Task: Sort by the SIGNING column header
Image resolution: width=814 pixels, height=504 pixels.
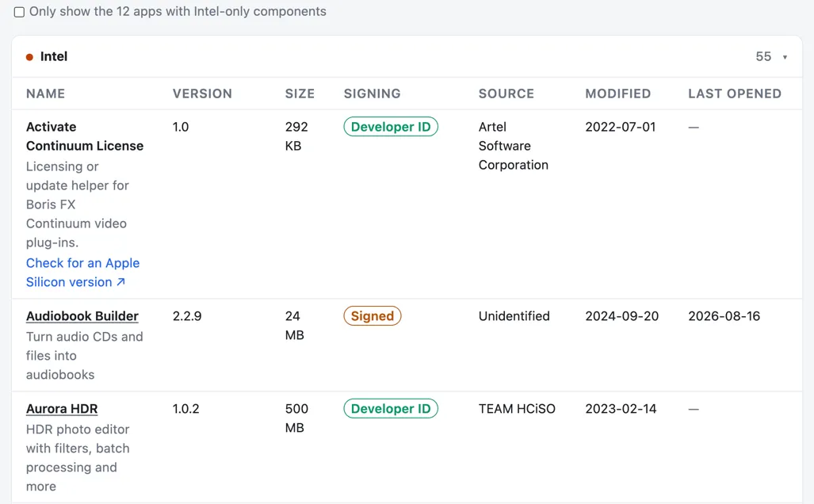Action: [x=373, y=94]
